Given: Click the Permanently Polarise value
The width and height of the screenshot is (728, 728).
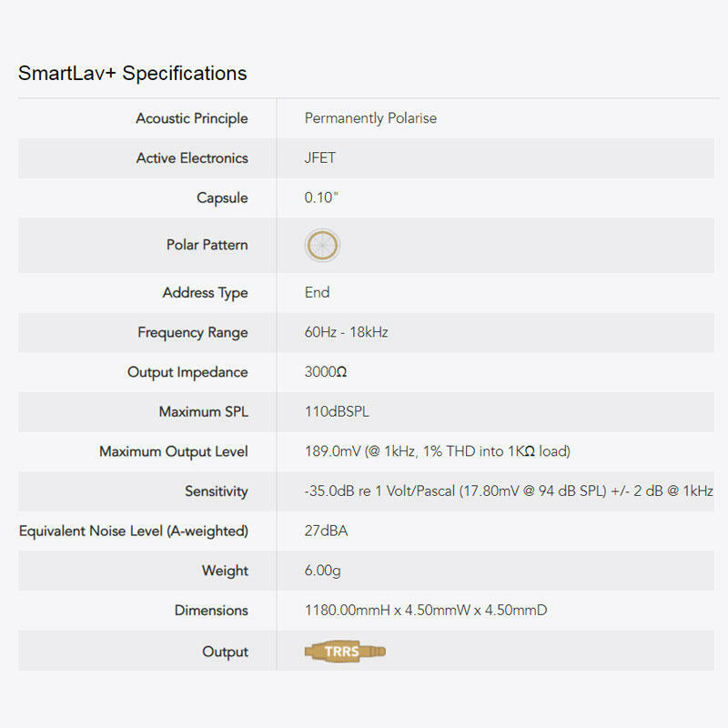Looking at the screenshot, I should (x=370, y=118).
